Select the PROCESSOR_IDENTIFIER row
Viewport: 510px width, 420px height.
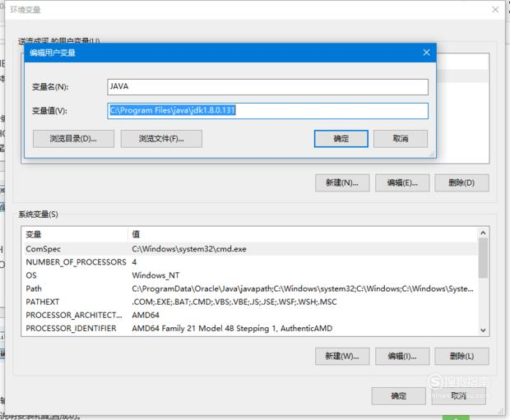pos(250,328)
